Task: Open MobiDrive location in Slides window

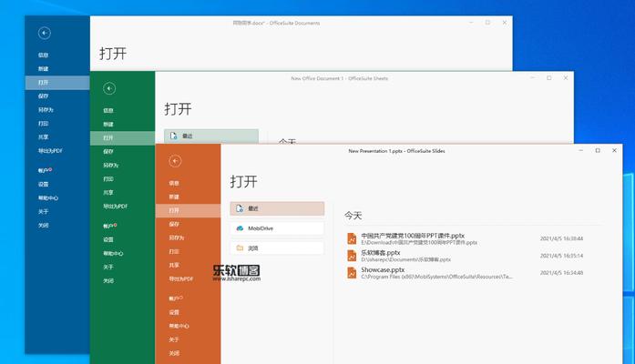Action: coord(277,228)
